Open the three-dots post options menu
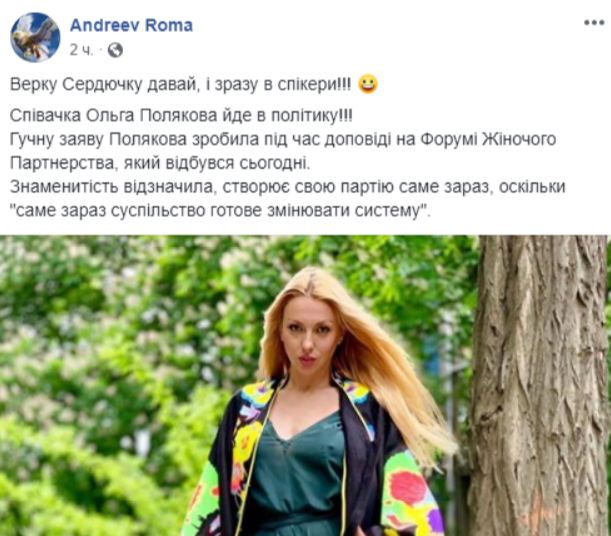This screenshot has width=611, height=536. [593, 23]
